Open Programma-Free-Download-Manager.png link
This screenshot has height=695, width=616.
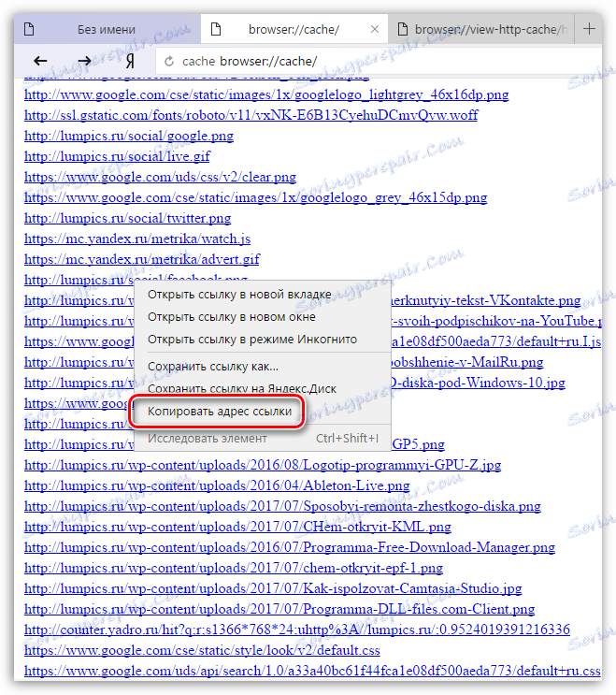[290, 548]
